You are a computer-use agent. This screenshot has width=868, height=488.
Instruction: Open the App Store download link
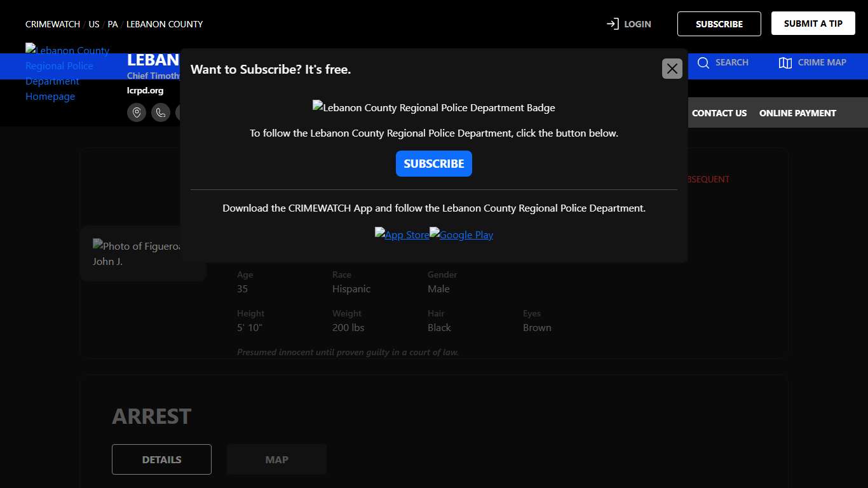(402, 234)
